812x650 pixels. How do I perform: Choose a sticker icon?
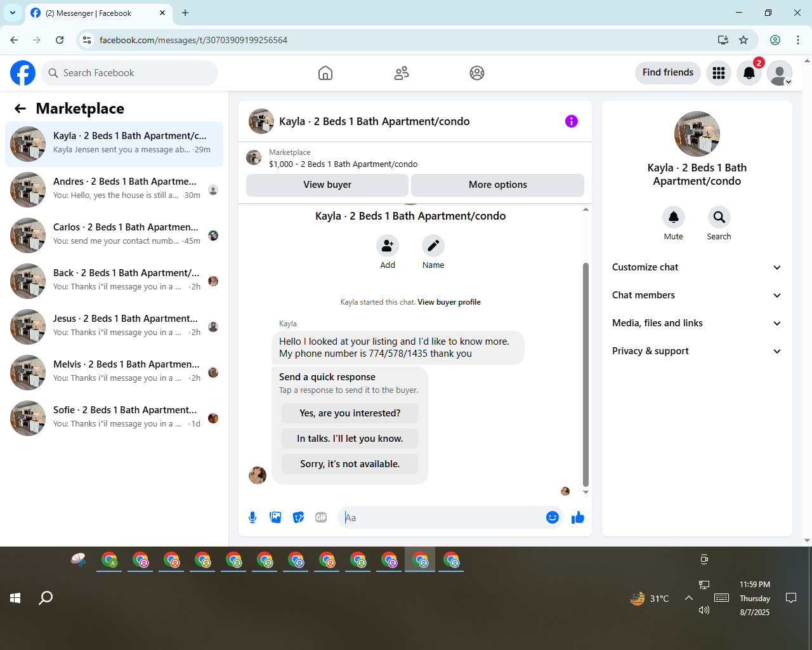(x=298, y=517)
